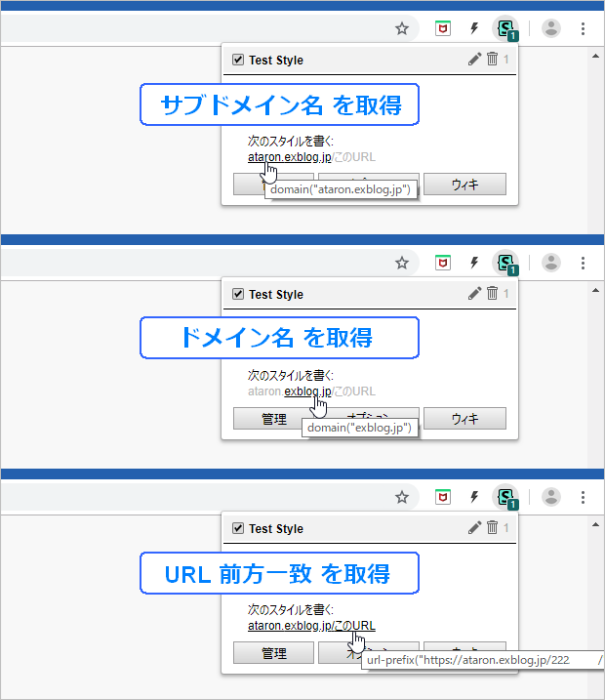Click the lightning bolt extension icon in bottom toolbar

click(474, 497)
